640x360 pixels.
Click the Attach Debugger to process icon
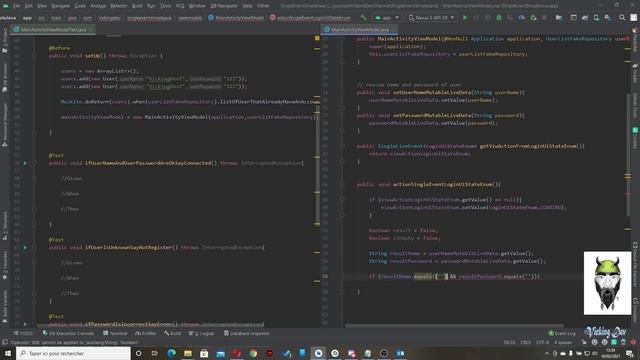(533, 18)
